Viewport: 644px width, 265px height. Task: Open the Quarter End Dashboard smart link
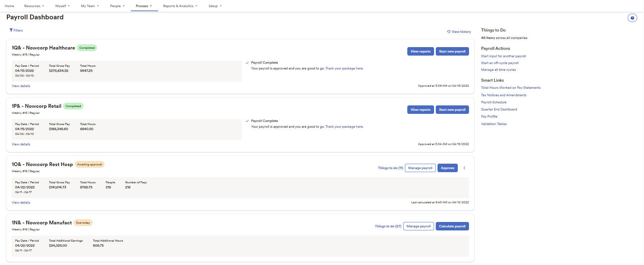[x=499, y=109]
